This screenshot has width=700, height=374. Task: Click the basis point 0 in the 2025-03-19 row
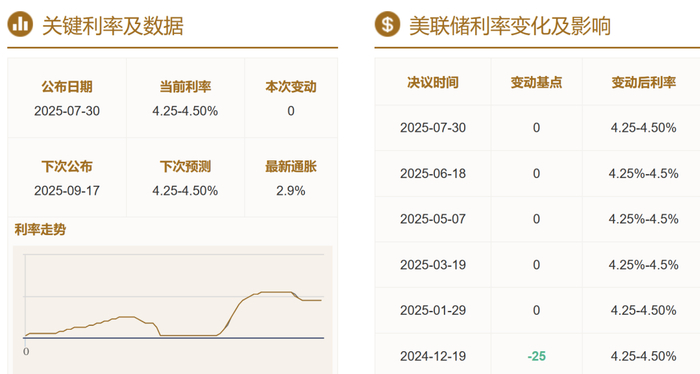pos(536,265)
